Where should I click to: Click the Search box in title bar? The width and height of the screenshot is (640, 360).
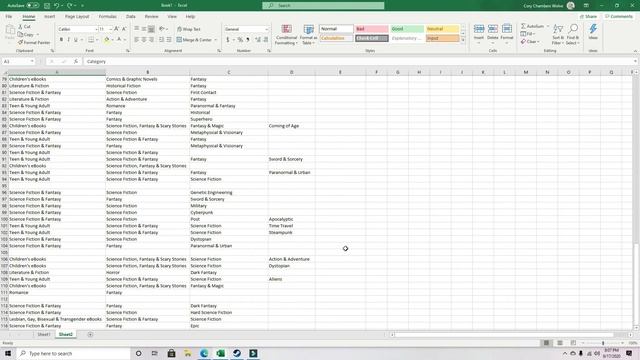323,6
